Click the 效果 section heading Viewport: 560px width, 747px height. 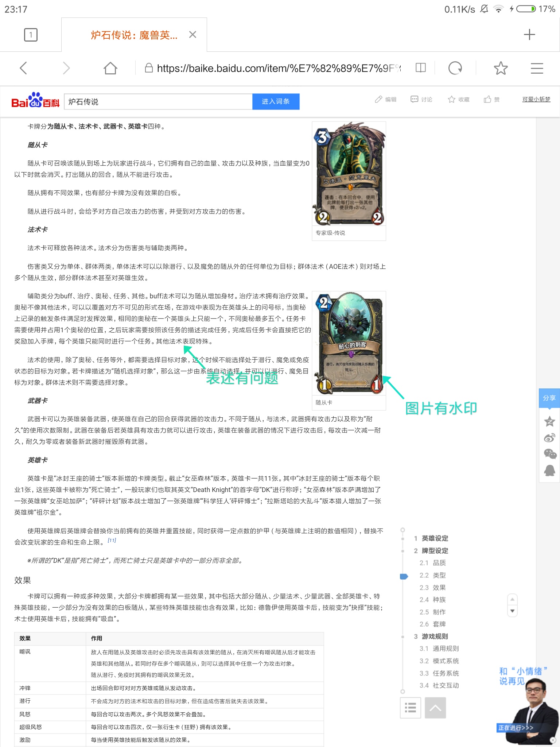23,580
